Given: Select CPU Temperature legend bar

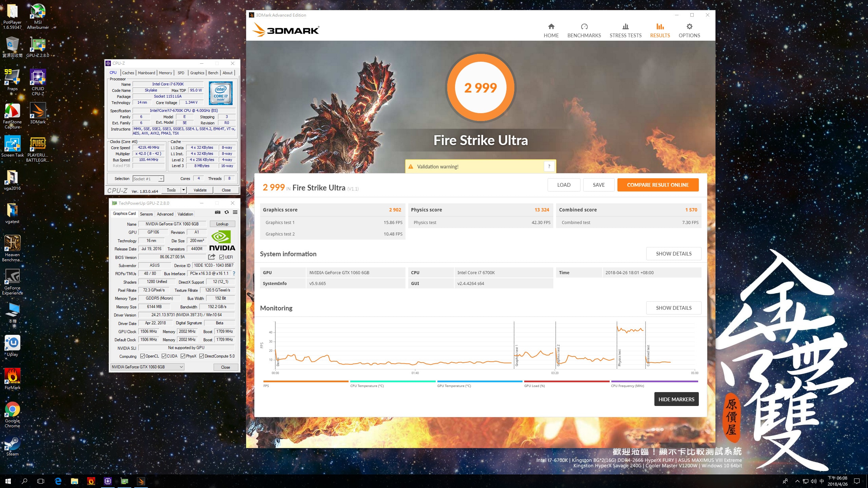Looking at the screenshot, I should click(393, 382).
